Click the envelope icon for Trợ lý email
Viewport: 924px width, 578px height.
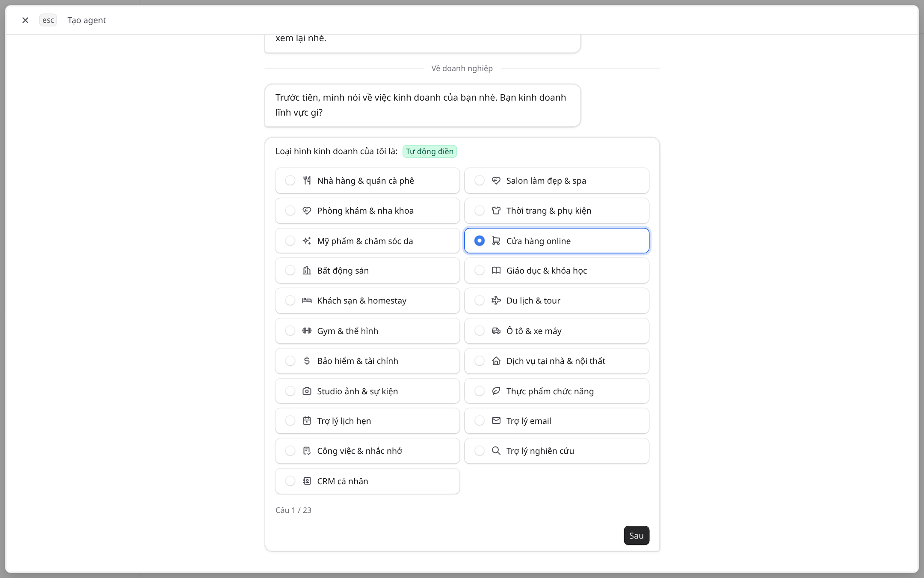[x=496, y=420]
